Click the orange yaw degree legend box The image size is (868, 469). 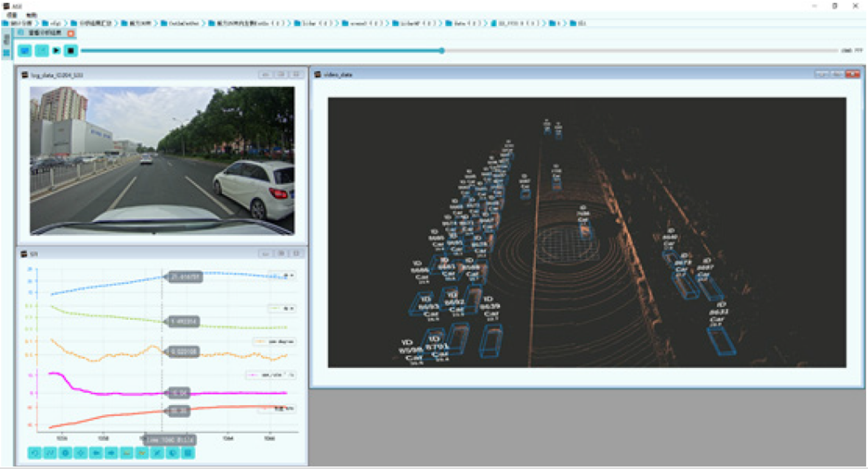(x=274, y=342)
